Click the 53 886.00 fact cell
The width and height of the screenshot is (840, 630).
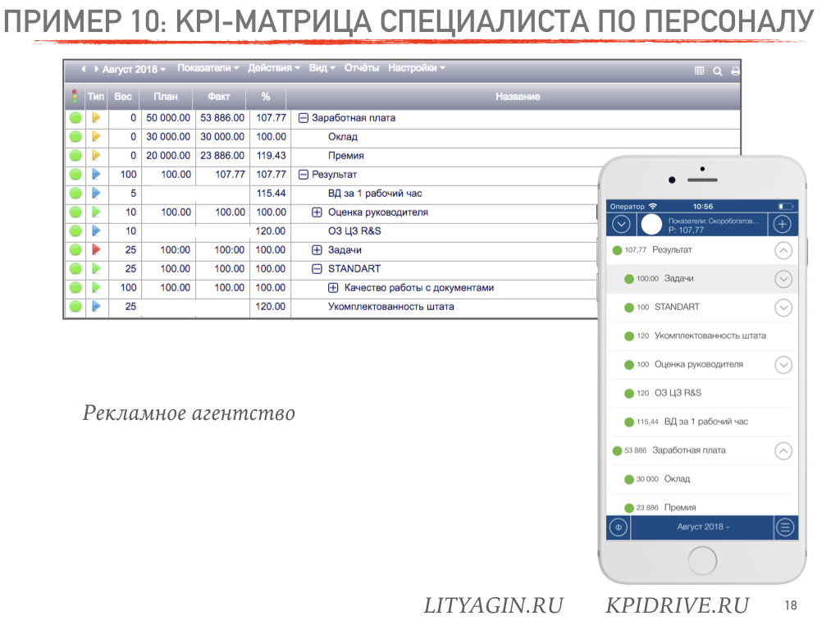(x=222, y=118)
